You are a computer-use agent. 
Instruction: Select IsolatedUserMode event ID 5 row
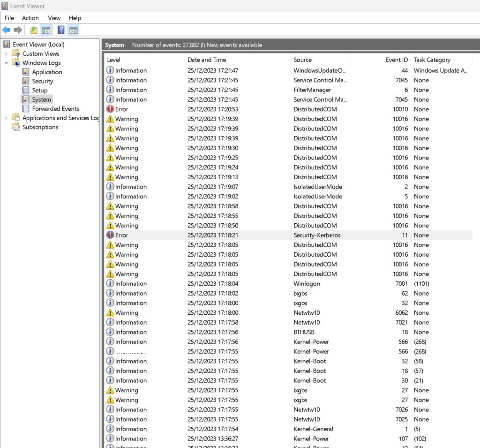click(289, 197)
